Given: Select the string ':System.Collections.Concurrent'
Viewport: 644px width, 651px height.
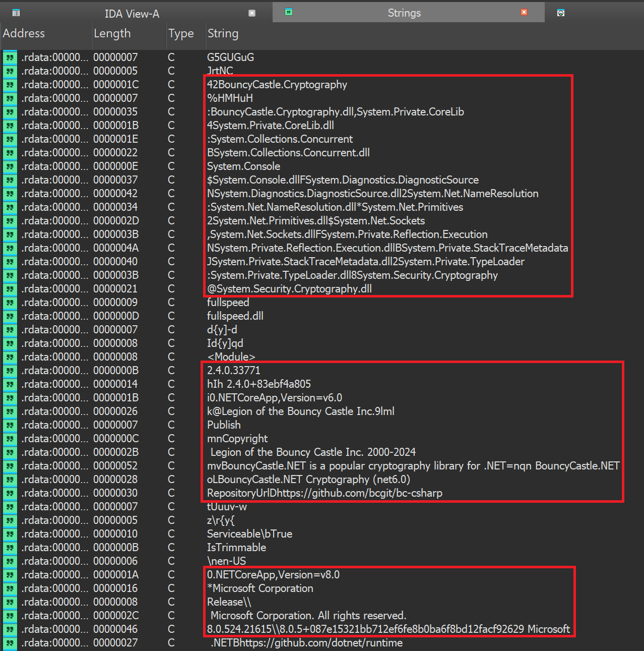Looking at the screenshot, I should tap(280, 139).
